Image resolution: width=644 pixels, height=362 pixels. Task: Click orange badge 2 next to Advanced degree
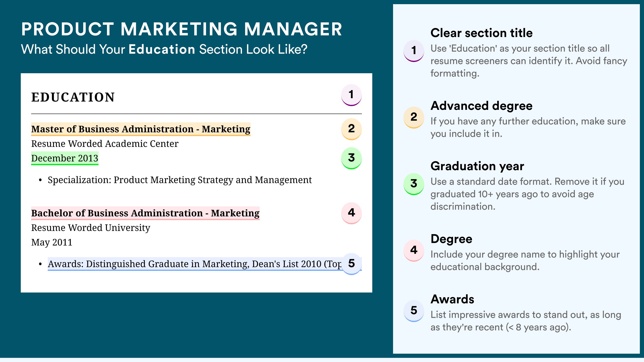coord(413,117)
